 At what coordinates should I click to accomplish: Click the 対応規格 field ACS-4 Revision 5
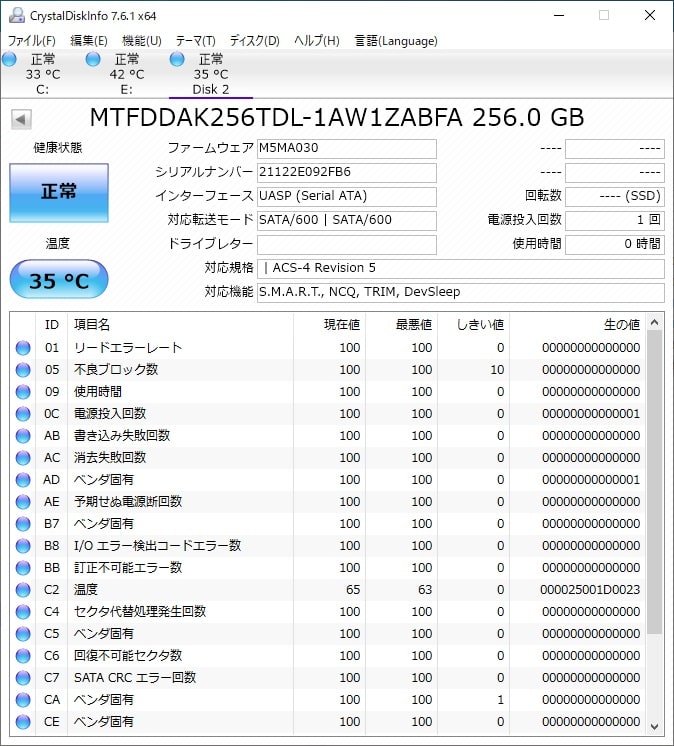coord(461,268)
